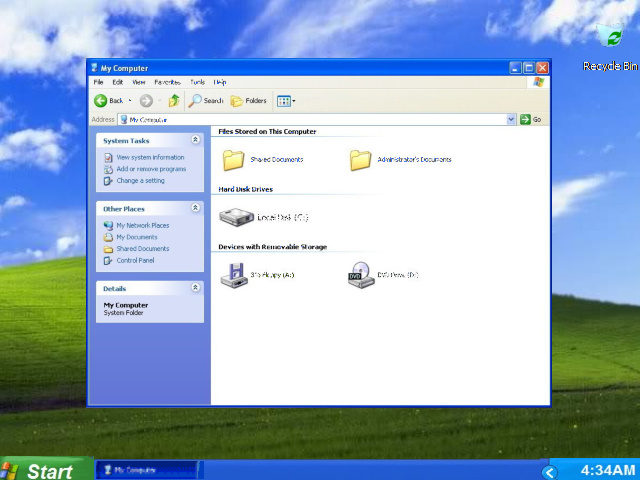Open the Help menu
640x480 pixels.
point(220,82)
